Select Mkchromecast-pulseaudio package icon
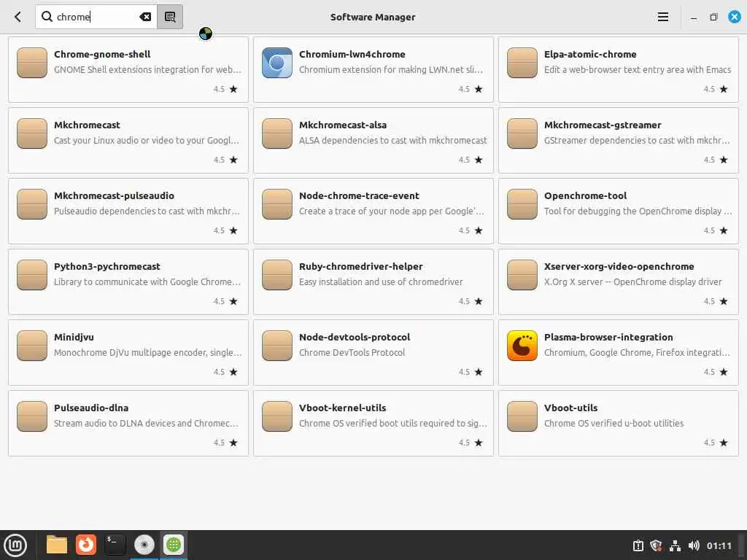 (x=32, y=204)
